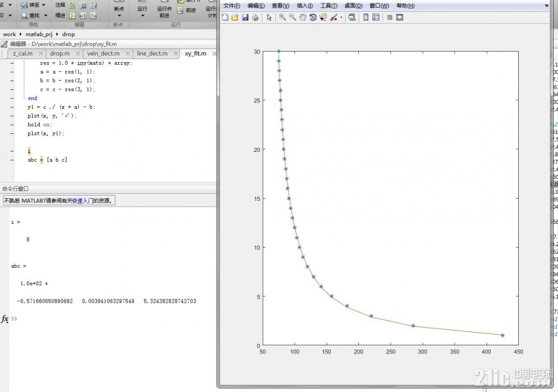The height and width of the screenshot is (392, 558).
Task: Open 插入(I) menu in figure window
Action: point(305,5)
